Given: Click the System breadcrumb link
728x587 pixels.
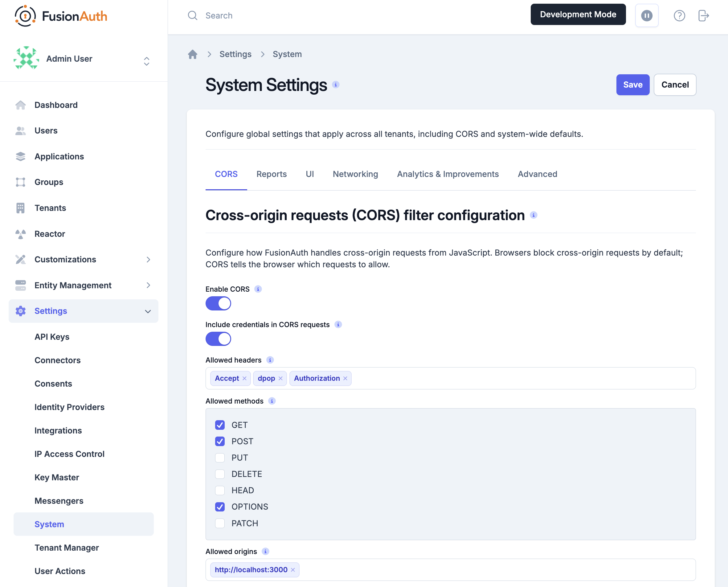Looking at the screenshot, I should (x=287, y=54).
